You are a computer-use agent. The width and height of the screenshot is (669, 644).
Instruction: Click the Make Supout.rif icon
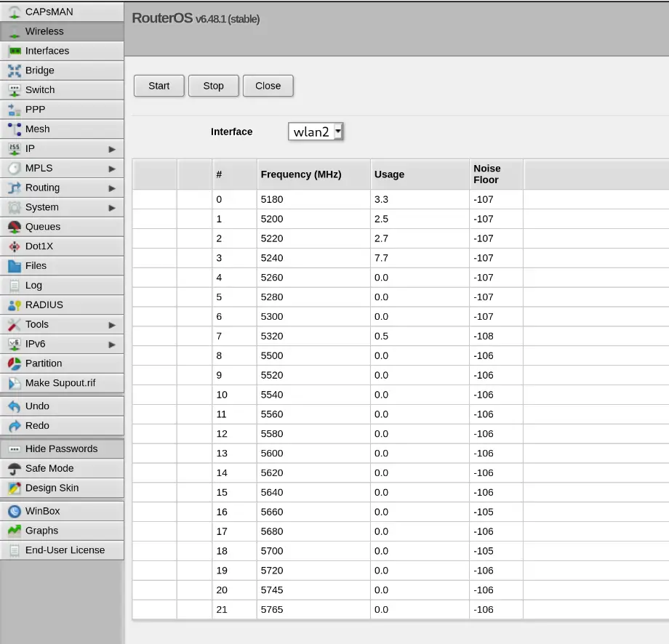(x=15, y=383)
